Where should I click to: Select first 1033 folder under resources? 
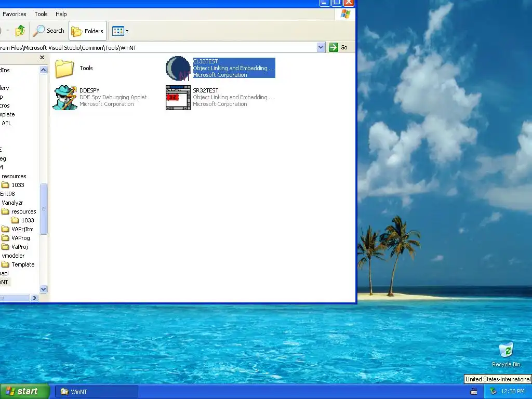(x=13, y=185)
